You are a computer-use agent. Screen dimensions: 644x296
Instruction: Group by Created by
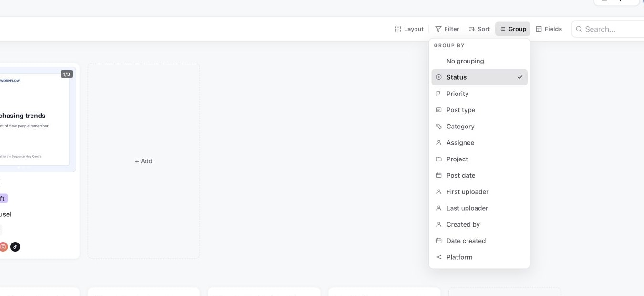pyautogui.click(x=479, y=224)
